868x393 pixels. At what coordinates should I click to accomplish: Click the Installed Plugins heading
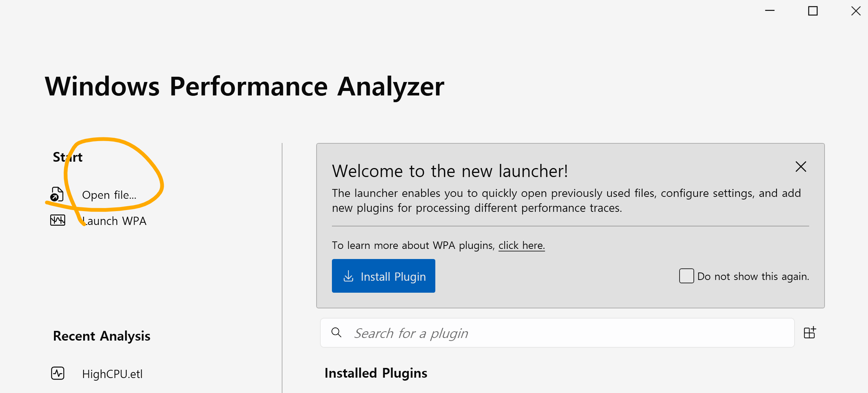[376, 373]
